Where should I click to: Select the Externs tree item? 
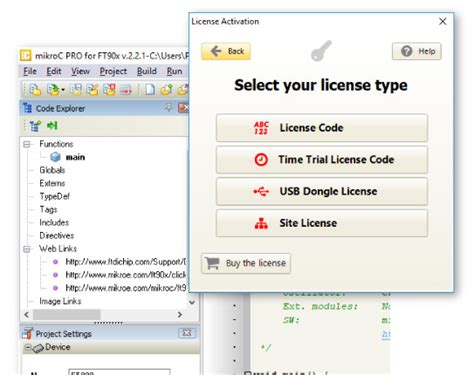coord(52,183)
